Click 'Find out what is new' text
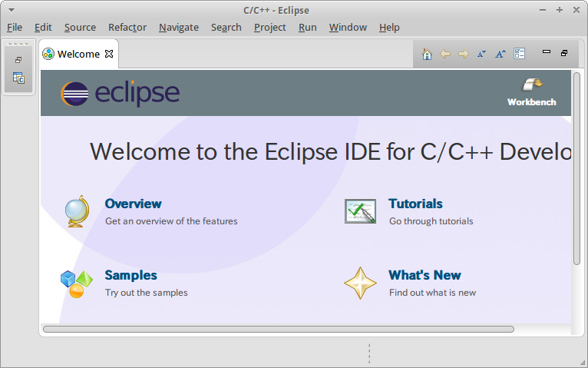This screenshot has height=368, width=588. click(x=433, y=293)
